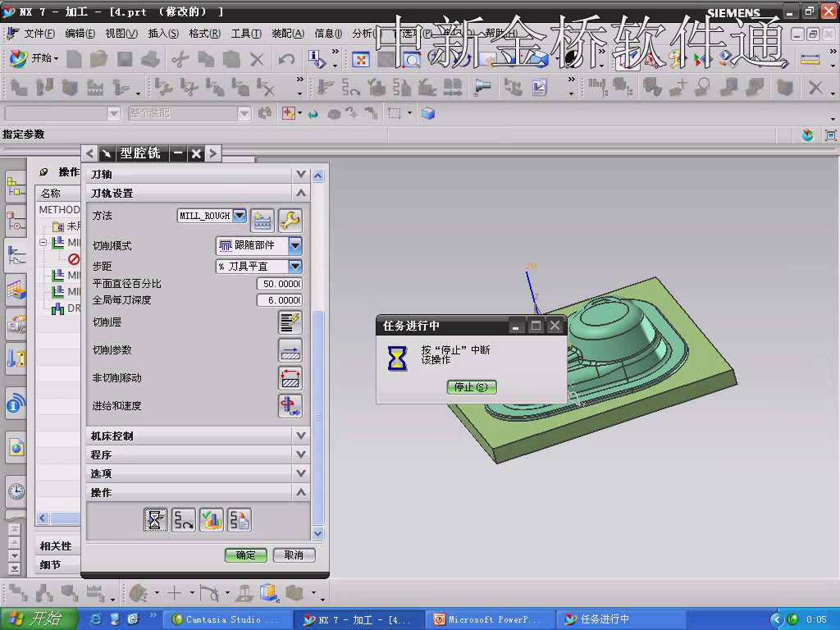Click the Cut scissors icon in toolbar
Screen dimensions: 840x630
[180, 59]
